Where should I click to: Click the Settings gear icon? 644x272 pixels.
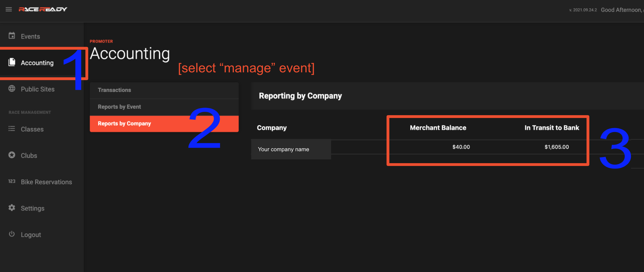[x=12, y=208]
